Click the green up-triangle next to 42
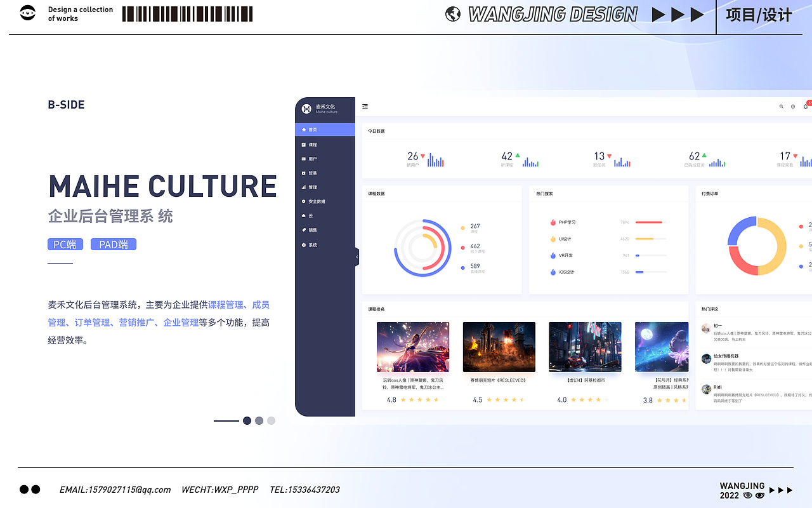The width and height of the screenshot is (812, 508). pyautogui.click(x=518, y=156)
